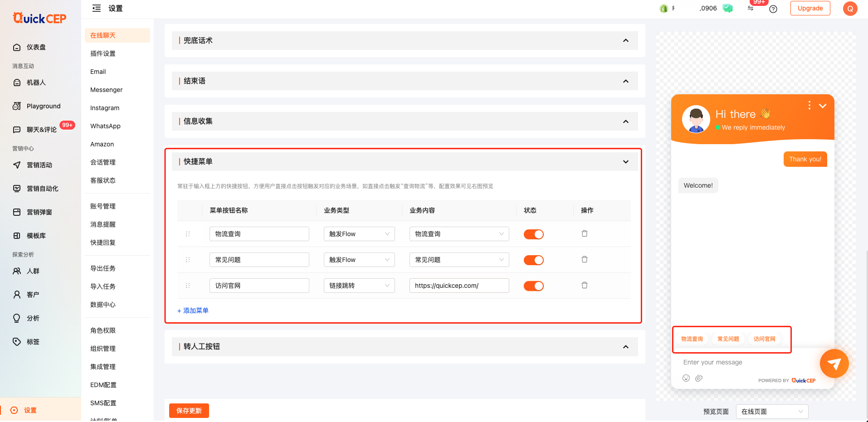868x422 pixels.
Task: Collapse the sidebar using the menu fold icon
Action: [97, 8]
